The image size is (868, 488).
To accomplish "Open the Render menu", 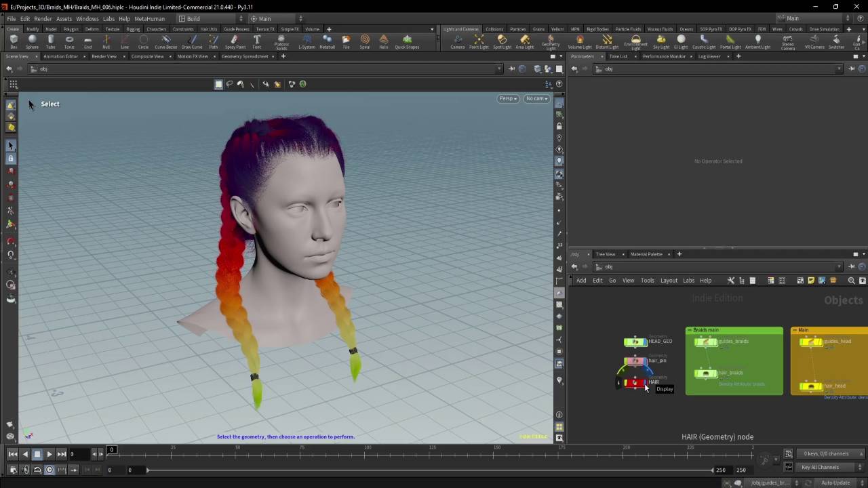I will (43, 19).
